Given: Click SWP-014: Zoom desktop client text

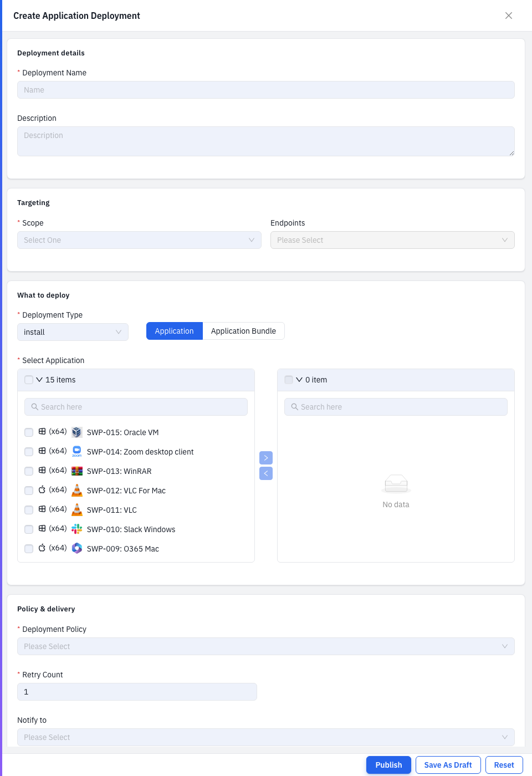Looking at the screenshot, I should point(140,452).
